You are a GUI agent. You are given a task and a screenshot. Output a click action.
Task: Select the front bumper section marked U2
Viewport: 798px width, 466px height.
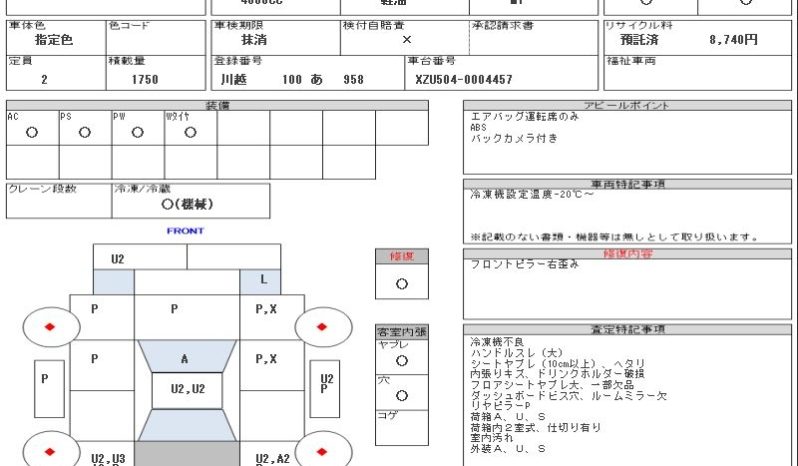[140, 257]
